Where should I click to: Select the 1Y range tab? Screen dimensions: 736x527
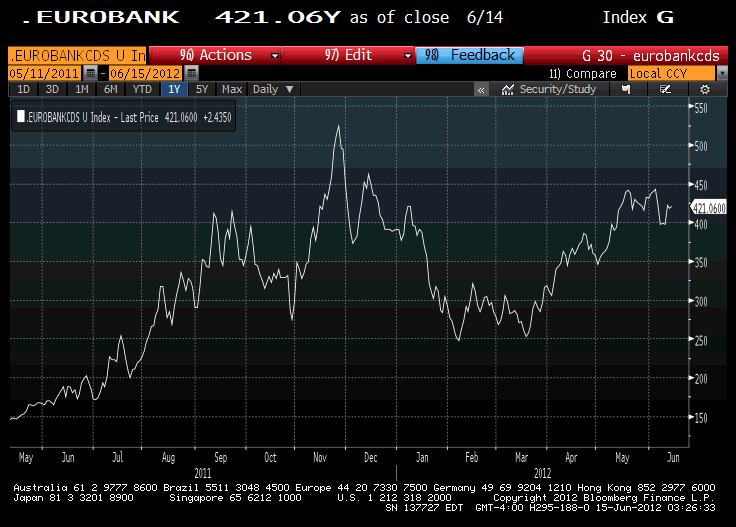point(174,89)
